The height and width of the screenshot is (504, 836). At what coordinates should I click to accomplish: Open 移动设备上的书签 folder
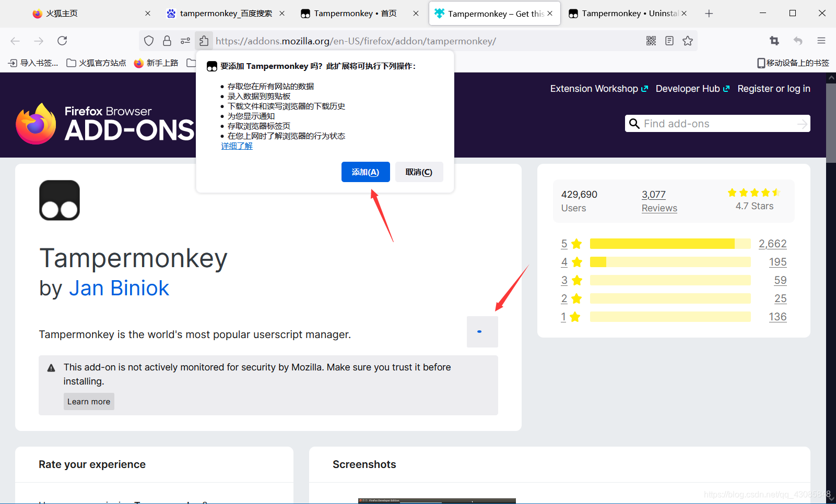click(793, 63)
